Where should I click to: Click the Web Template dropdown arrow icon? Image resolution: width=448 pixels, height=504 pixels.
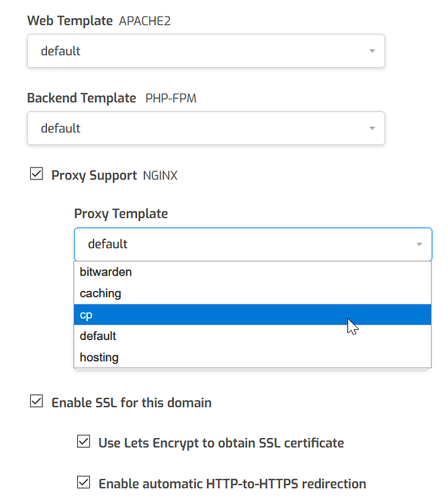click(x=372, y=51)
